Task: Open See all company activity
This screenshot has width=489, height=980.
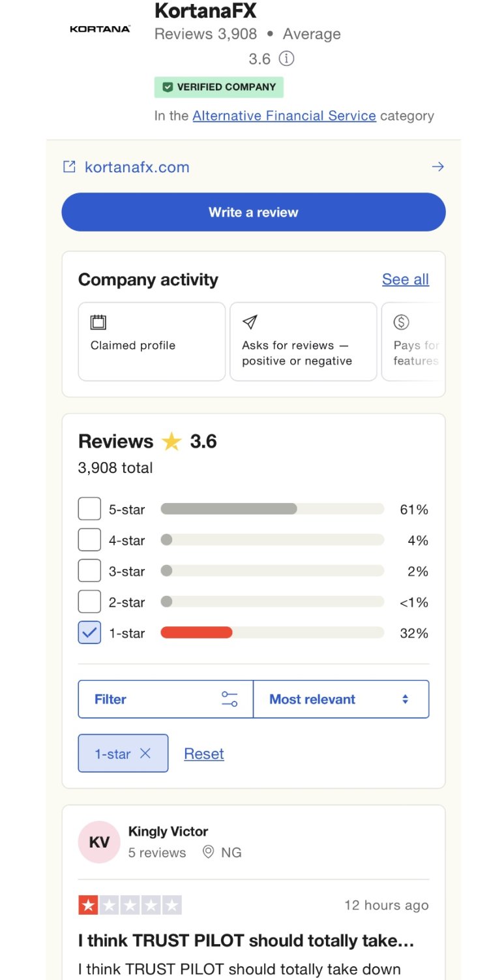Action: click(406, 279)
